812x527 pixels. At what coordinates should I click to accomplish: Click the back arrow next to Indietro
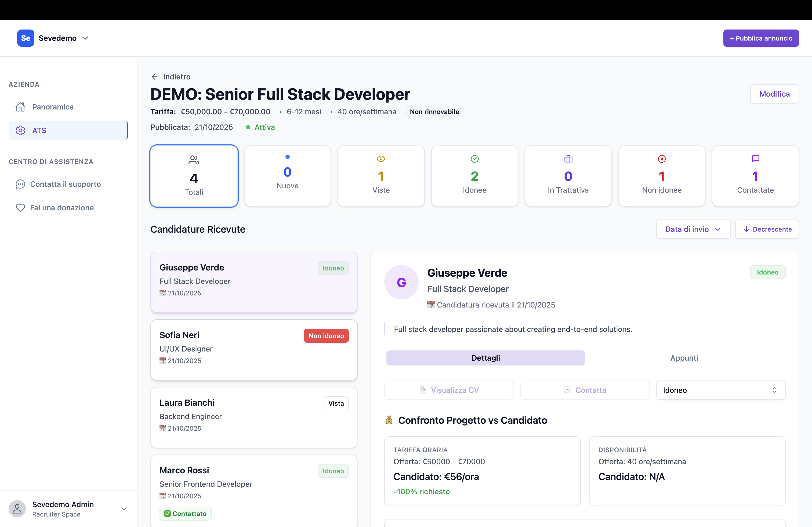[x=155, y=76]
